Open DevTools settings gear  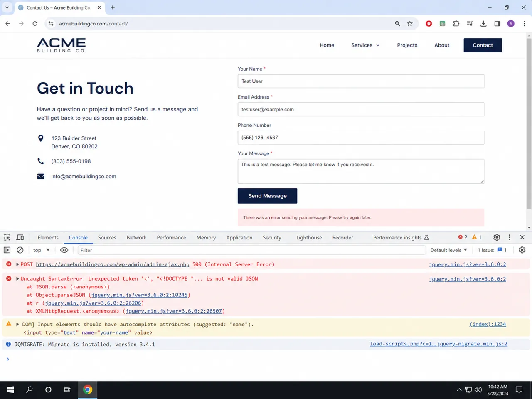497,237
